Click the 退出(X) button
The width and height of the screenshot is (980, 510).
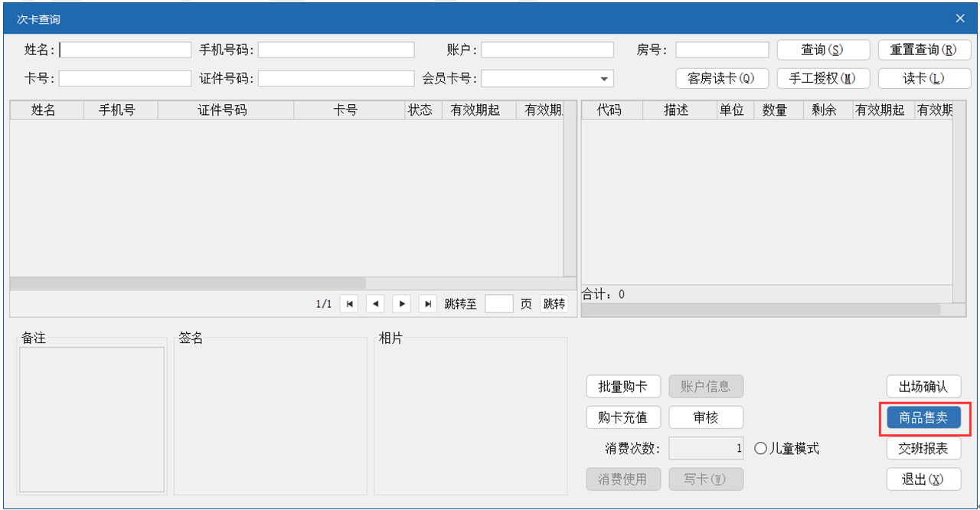(x=924, y=479)
